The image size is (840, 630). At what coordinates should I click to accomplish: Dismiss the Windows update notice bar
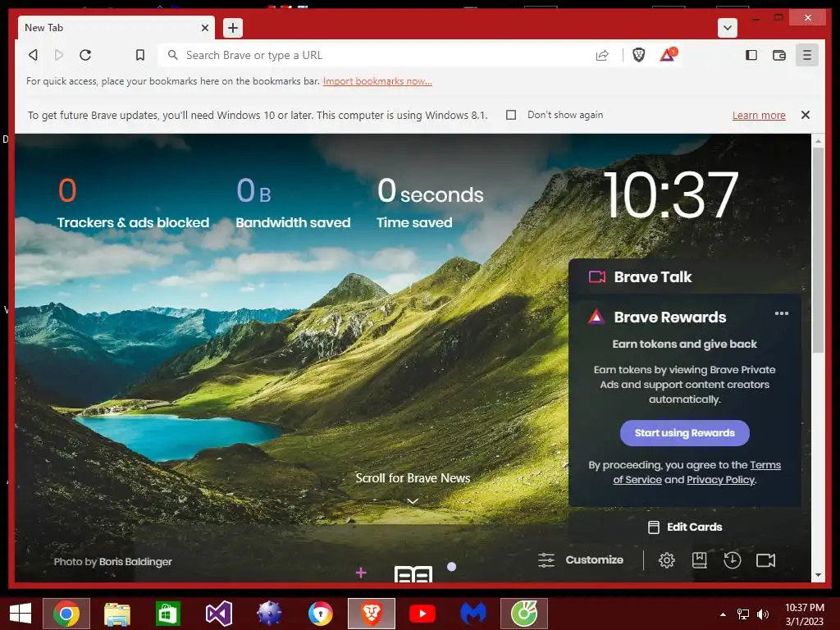click(806, 115)
